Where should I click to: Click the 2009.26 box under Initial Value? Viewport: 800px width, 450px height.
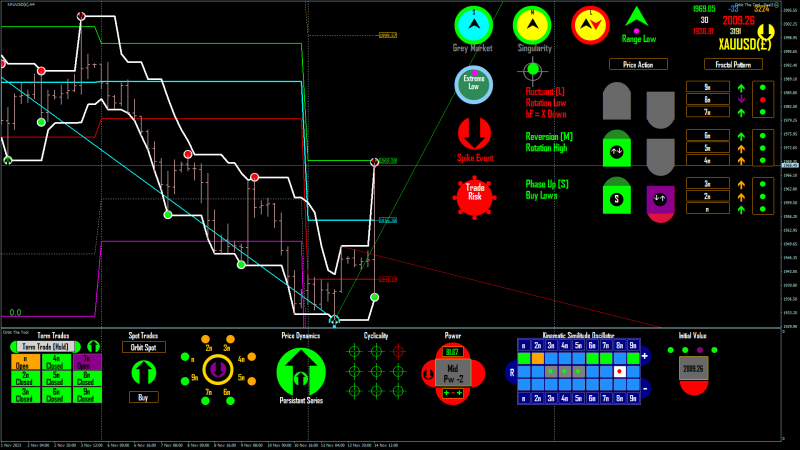point(693,368)
